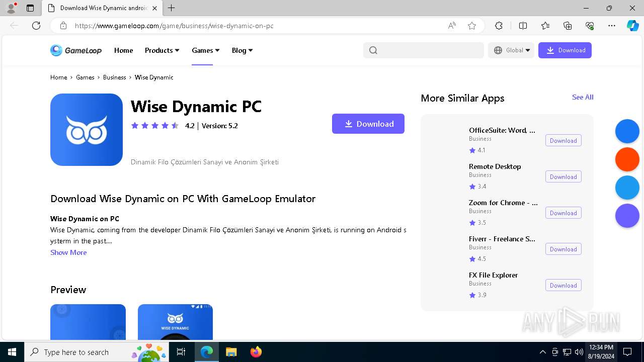
Task: Click the Read aloud icon
Action: (x=452, y=26)
